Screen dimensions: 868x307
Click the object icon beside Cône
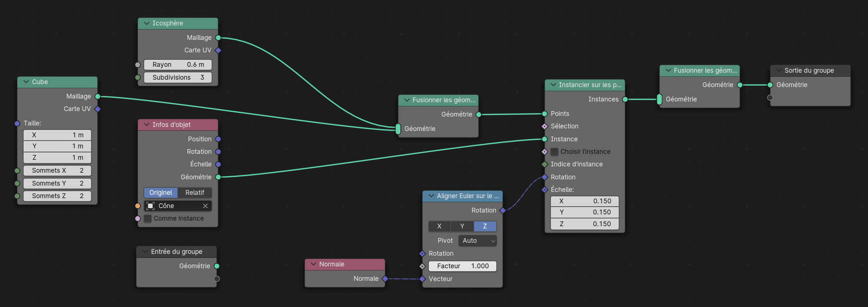click(150, 206)
